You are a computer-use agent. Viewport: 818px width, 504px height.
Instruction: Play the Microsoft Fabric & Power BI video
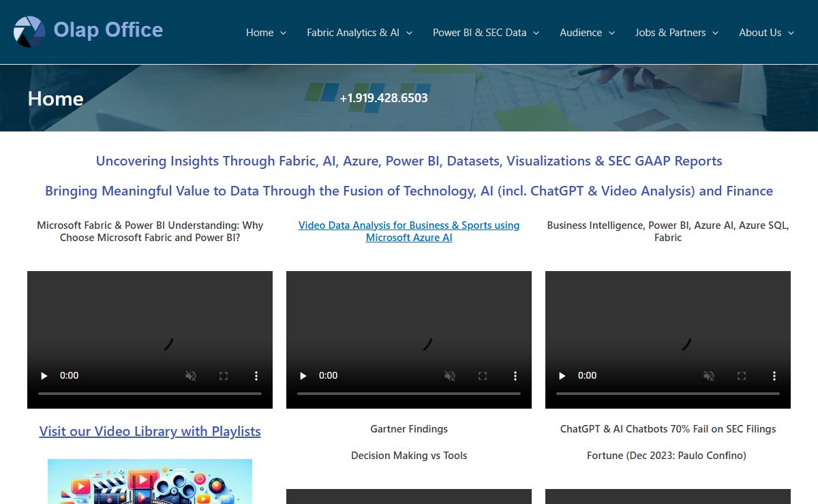(44, 375)
